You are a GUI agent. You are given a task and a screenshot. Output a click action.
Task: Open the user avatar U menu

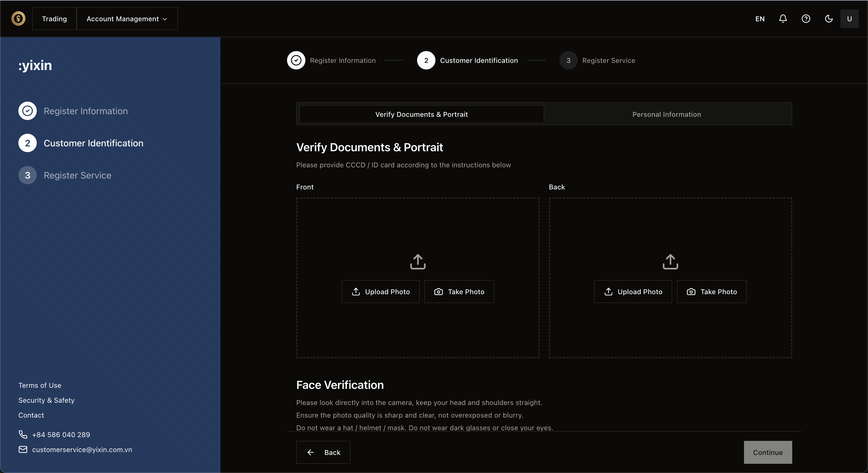pos(849,19)
